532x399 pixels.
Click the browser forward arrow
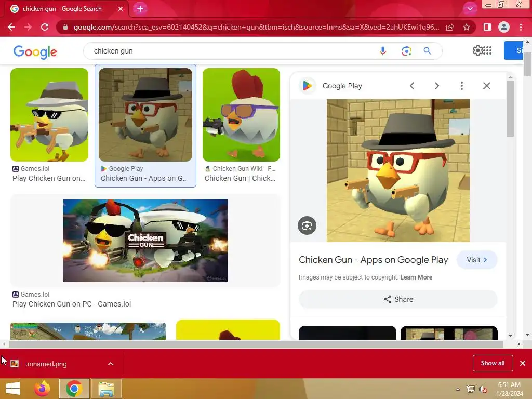tap(28, 27)
